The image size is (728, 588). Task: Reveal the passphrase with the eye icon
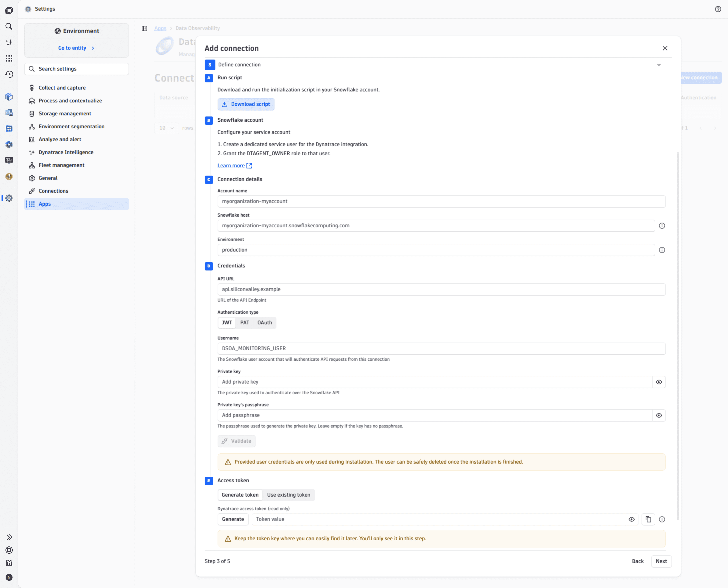(x=659, y=416)
